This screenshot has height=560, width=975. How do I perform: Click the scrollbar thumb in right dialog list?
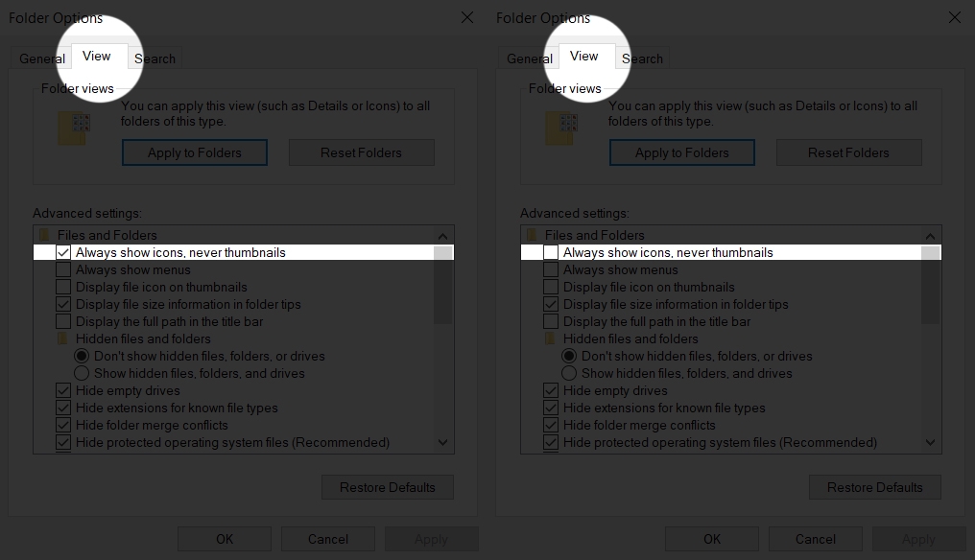tap(930, 285)
